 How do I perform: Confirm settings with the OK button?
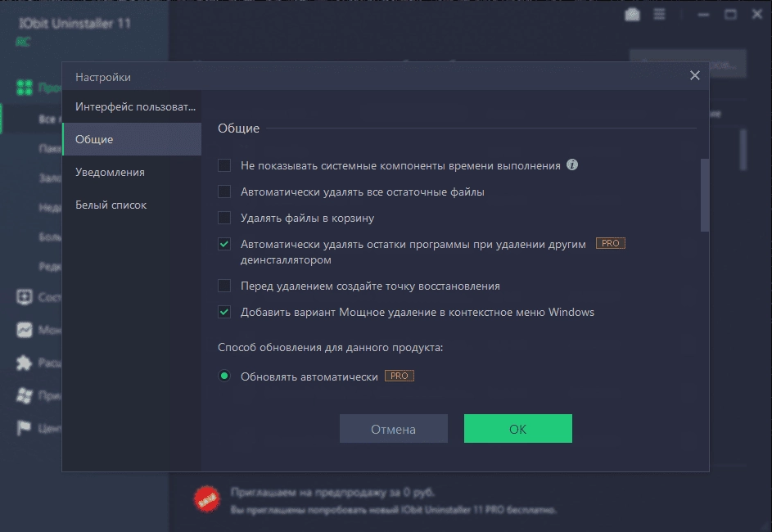(x=518, y=429)
